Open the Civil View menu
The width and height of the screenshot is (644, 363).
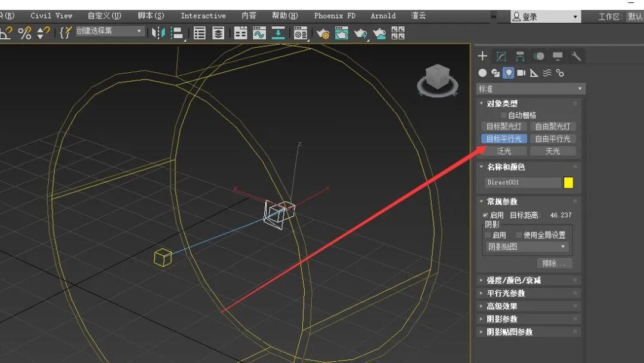51,16
